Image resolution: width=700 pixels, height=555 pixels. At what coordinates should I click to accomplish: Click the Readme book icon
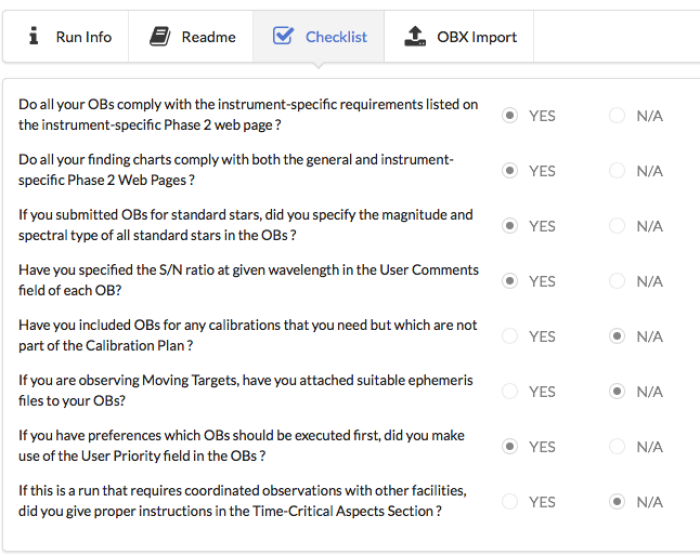(x=160, y=37)
